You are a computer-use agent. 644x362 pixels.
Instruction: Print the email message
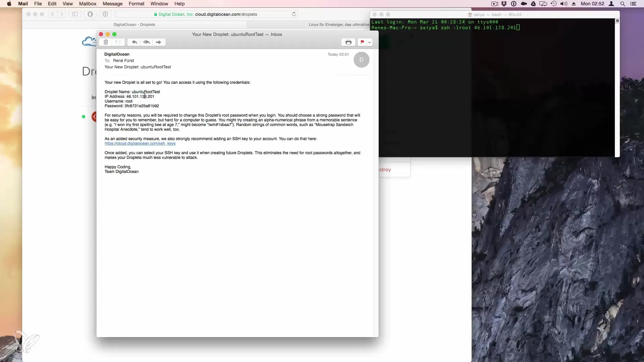[348, 42]
